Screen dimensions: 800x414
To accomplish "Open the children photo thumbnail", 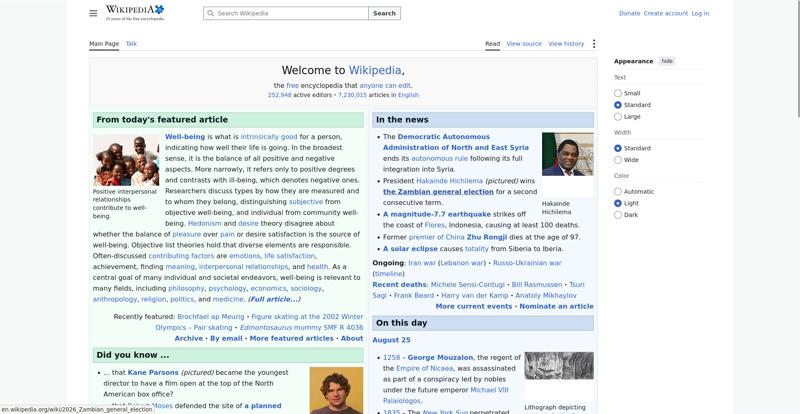I will point(126,160).
